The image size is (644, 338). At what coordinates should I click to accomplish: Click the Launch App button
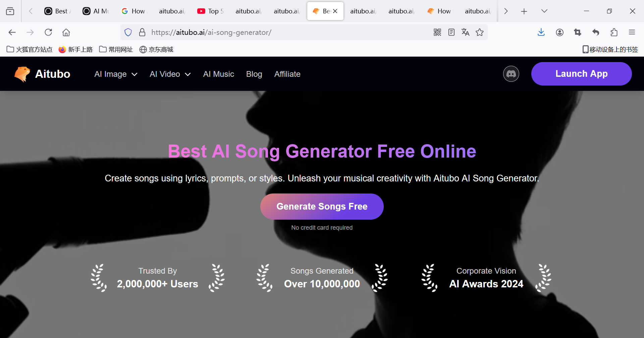pyautogui.click(x=582, y=74)
